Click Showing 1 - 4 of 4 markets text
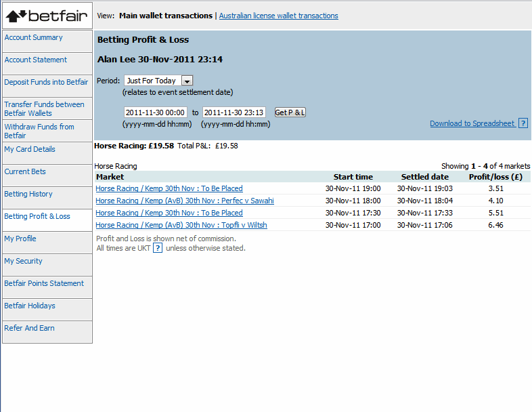532x412 pixels. tap(485, 166)
